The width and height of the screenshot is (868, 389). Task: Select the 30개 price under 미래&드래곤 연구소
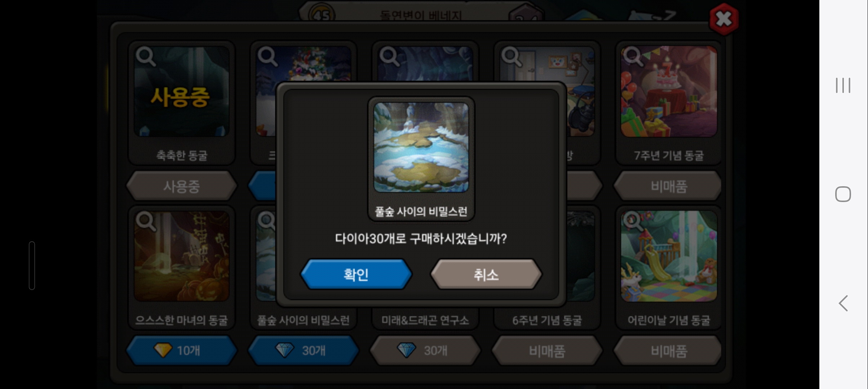click(x=425, y=350)
